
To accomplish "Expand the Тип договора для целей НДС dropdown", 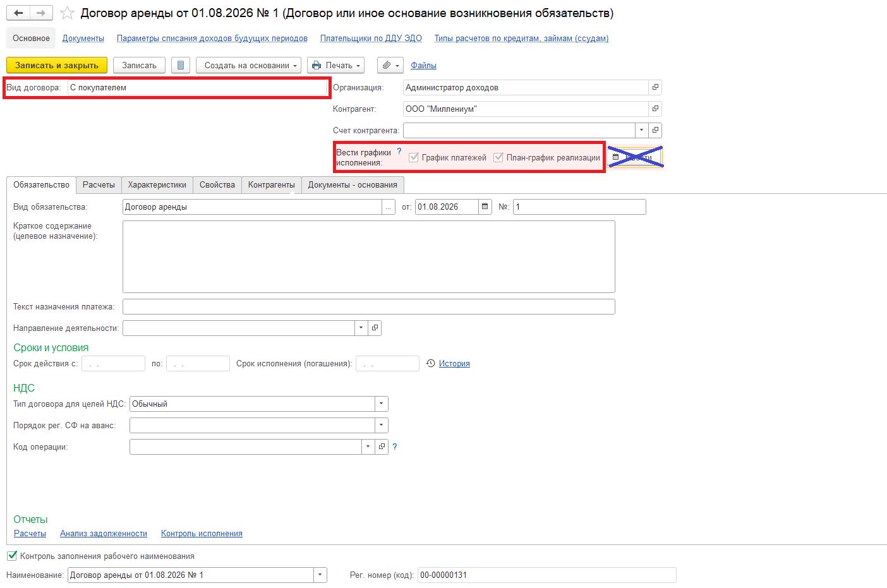I will coord(381,404).
